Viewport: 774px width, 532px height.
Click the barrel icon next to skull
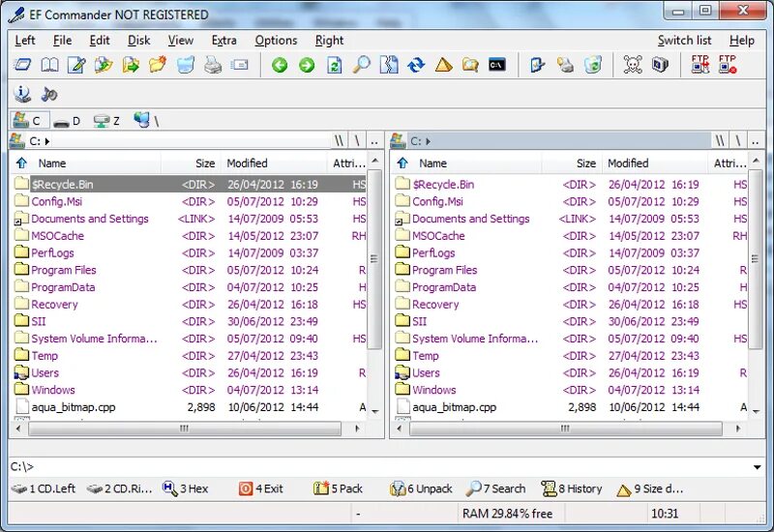coord(660,65)
